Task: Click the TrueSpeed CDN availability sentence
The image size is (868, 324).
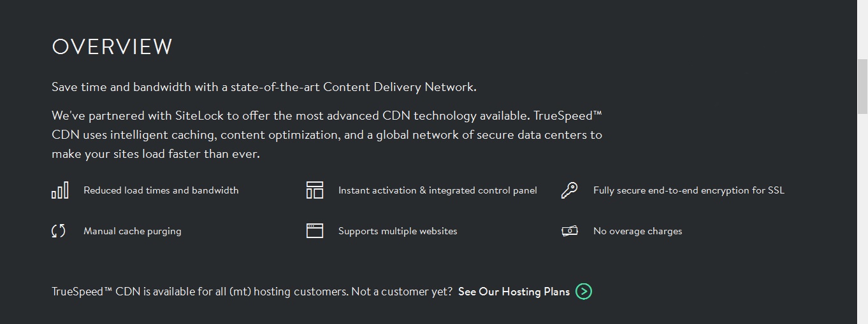Action: [252, 292]
